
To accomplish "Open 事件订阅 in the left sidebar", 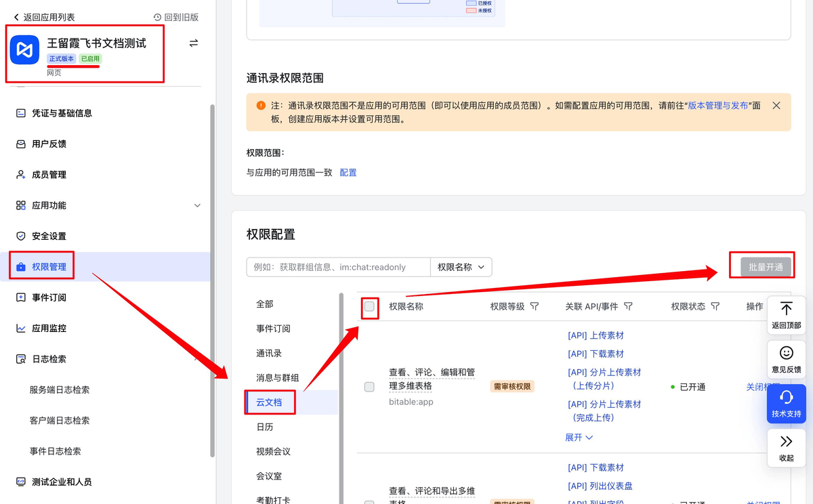I will pos(49,297).
